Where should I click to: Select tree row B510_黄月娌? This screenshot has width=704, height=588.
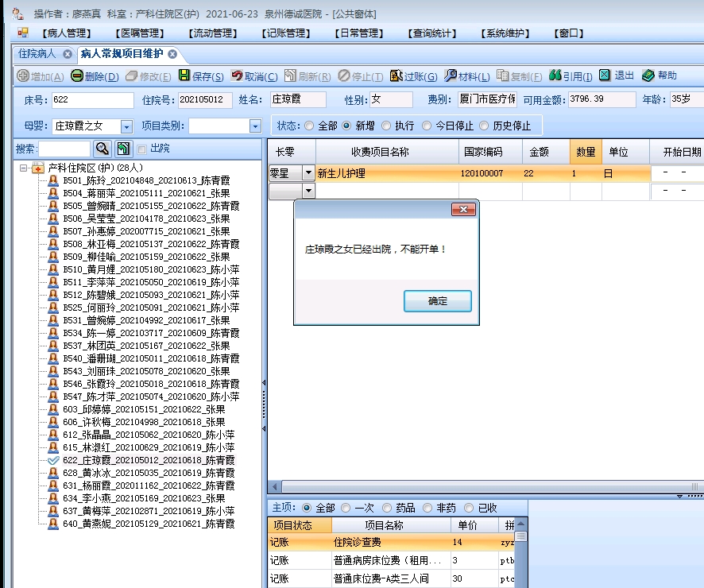point(151,269)
